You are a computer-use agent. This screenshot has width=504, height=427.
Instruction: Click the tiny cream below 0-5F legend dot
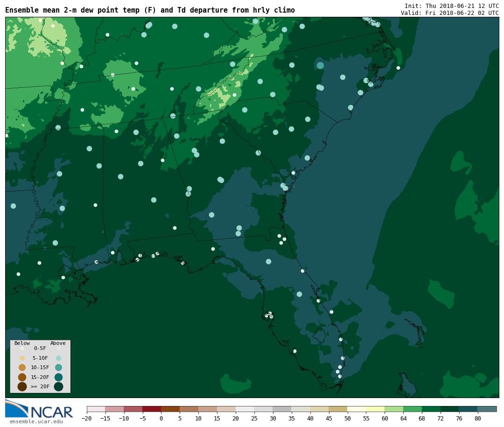[22, 348]
